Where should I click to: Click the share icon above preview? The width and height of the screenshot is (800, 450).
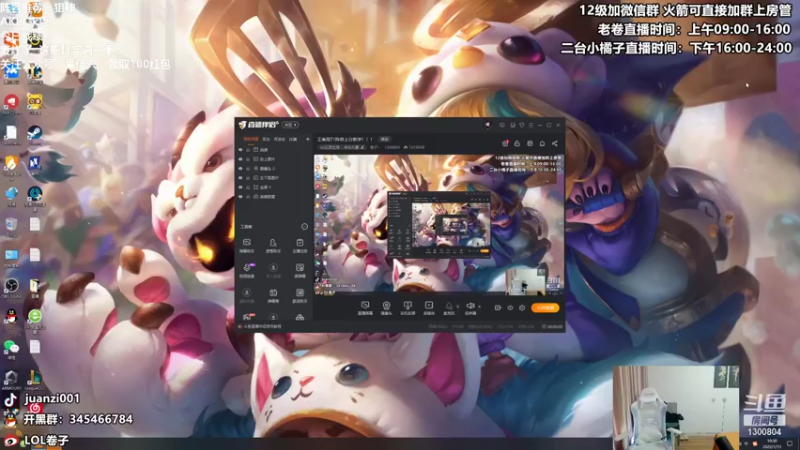[555, 143]
